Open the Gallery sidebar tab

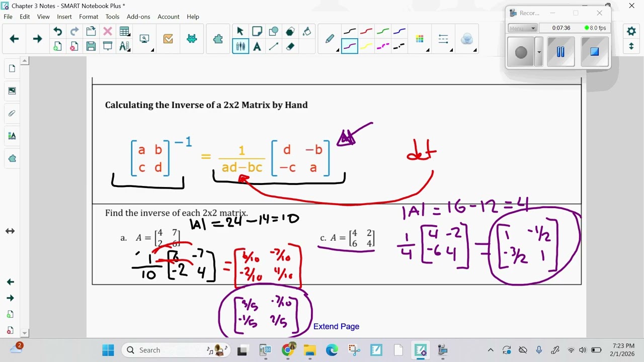tap(12, 91)
